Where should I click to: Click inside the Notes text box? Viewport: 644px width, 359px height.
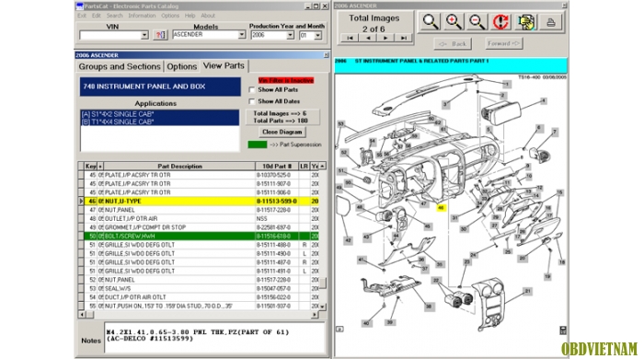click(214, 337)
